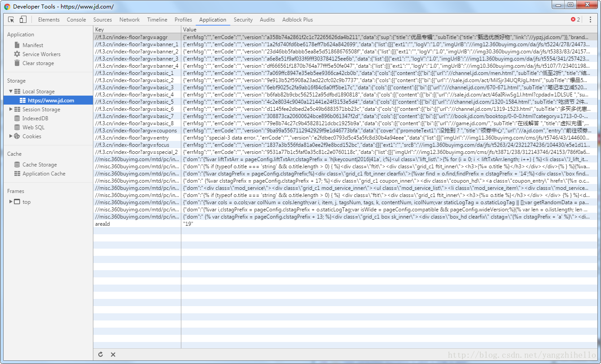Activate the inspect element picker icon
601x364 pixels.
click(x=11, y=20)
